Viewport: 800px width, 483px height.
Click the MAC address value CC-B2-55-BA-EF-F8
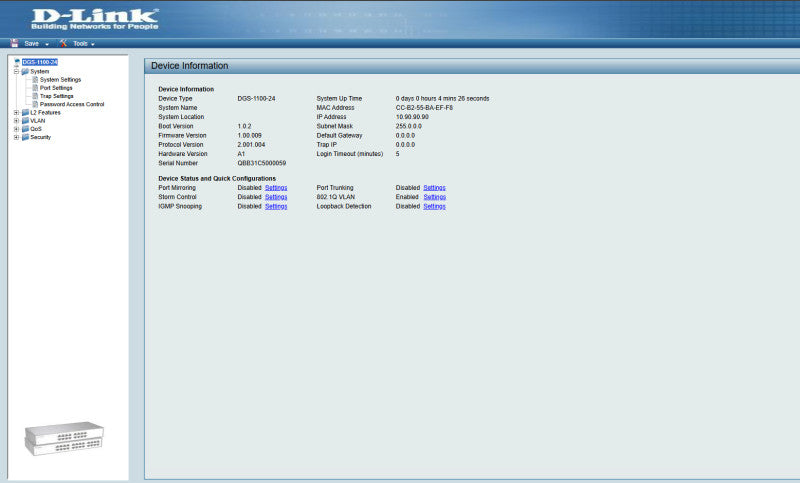[x=424, y=108]
